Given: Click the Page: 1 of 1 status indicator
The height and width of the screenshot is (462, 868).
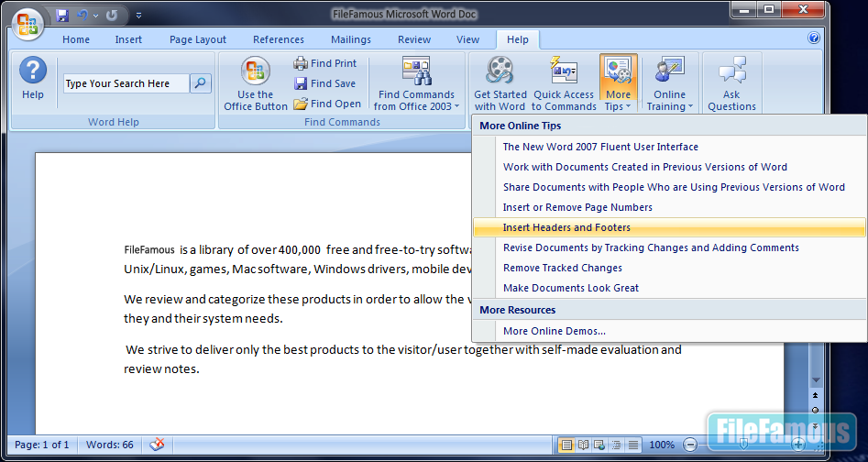Looking at the screenshot, I should [x=42, y=445].
